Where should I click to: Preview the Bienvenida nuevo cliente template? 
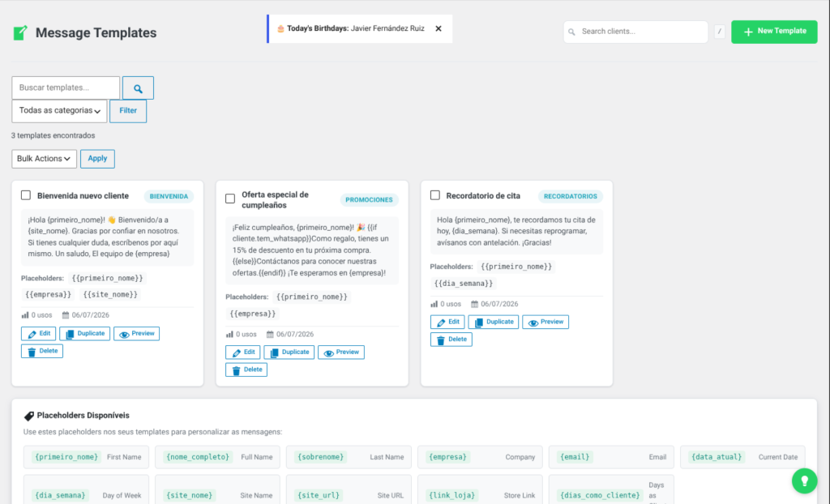point(136,334)
